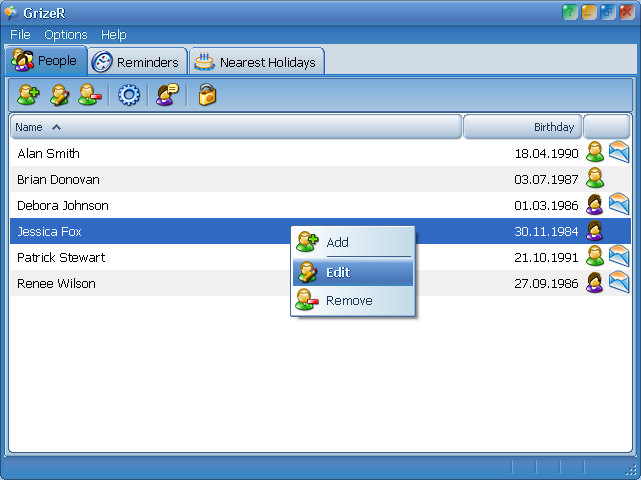Click the padlock toolbar icon
The image size is (641, 480).
(207, 95)
